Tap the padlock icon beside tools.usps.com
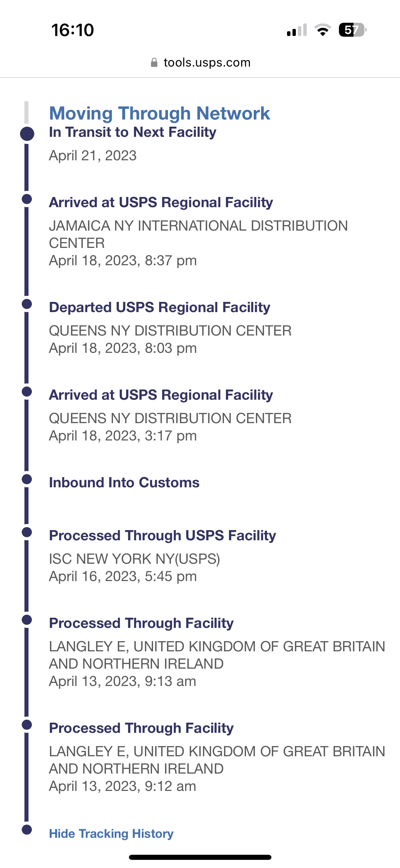Viewport: 400px width, 868px height. [154, 62]
